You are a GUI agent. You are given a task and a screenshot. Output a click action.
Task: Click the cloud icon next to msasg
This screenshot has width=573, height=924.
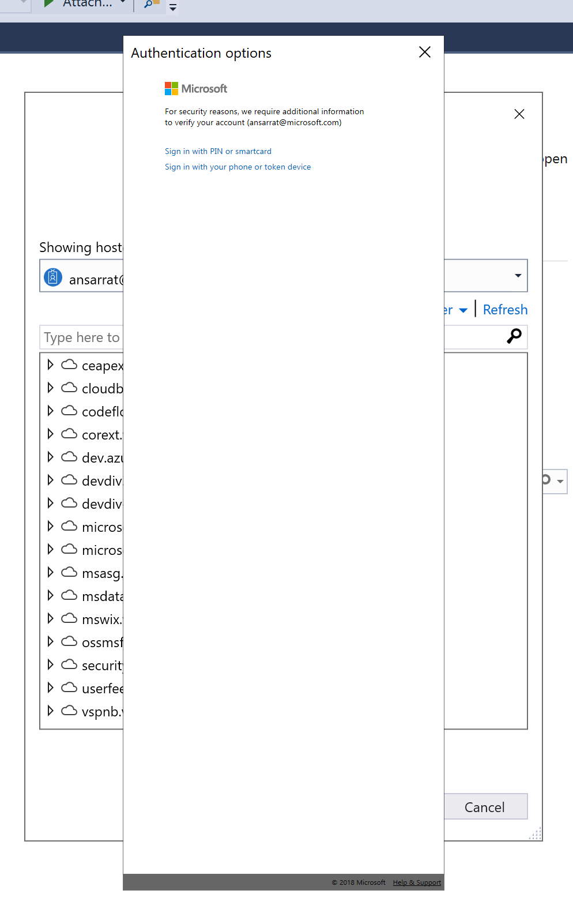[69, 572]
